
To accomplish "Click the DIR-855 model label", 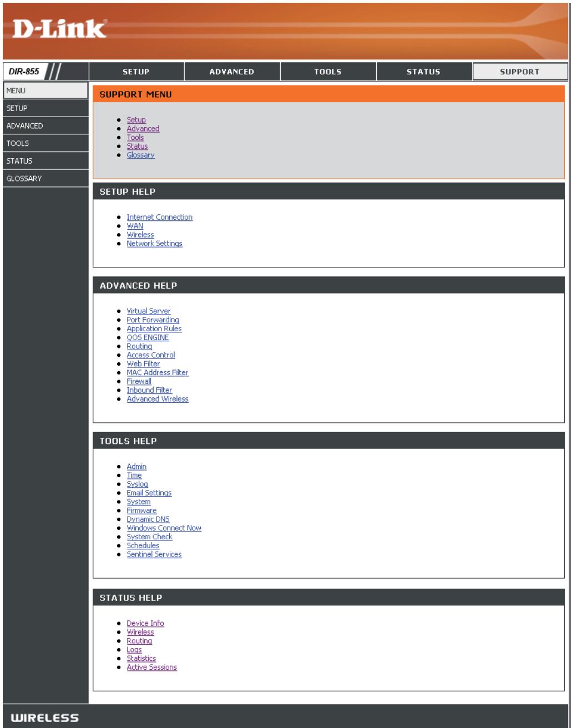I will (23, 72).
